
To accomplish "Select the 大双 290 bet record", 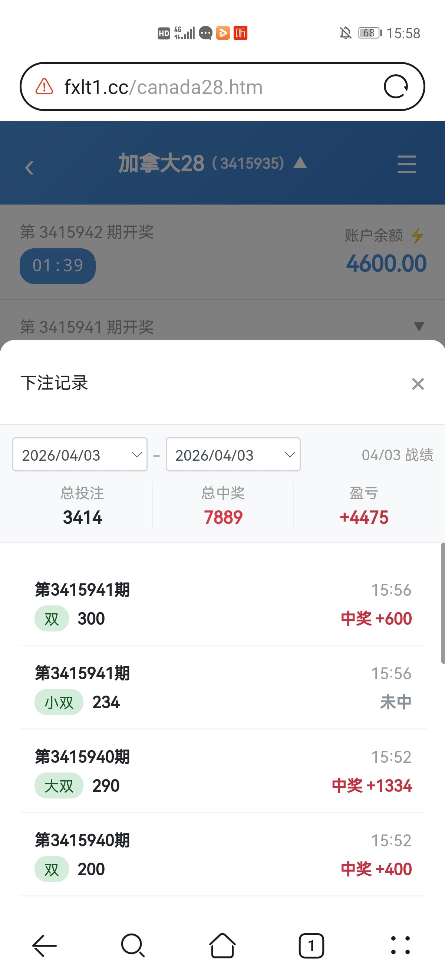I will (223, 771).
